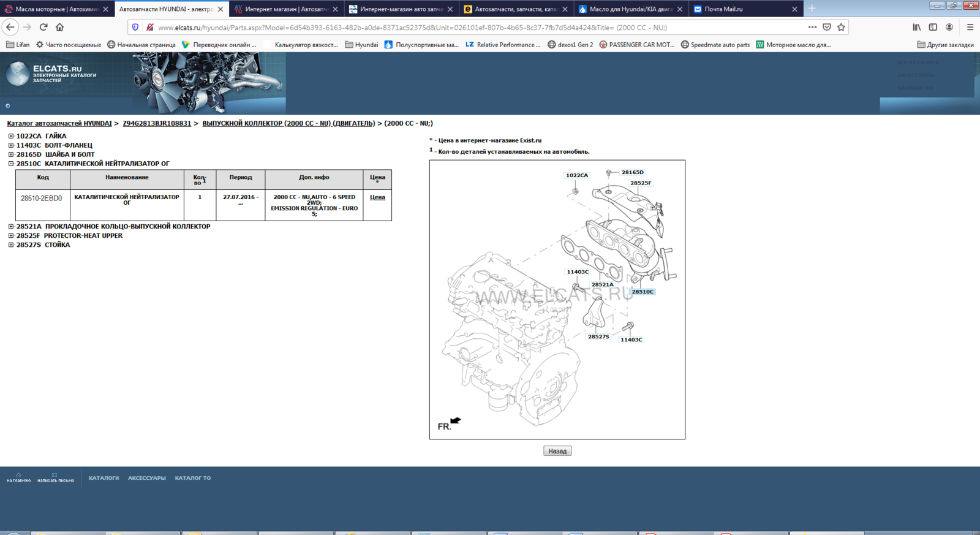980x535 pixels.
Task: Open the Lifan bookmarks folder
Action: point(18,45)
